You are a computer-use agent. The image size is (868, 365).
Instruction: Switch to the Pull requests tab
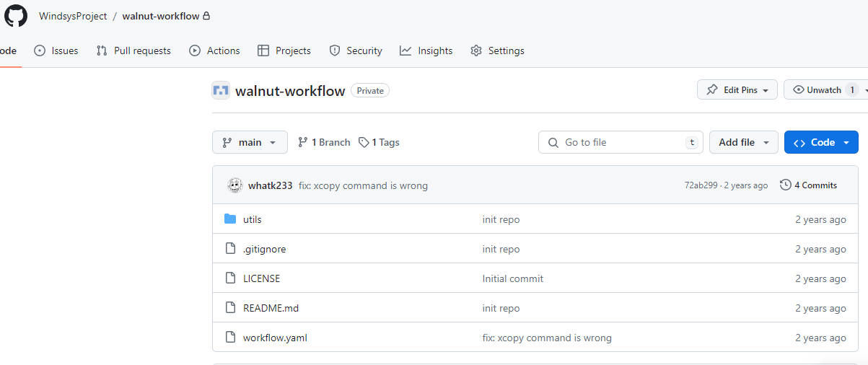[x=133, y=50]
